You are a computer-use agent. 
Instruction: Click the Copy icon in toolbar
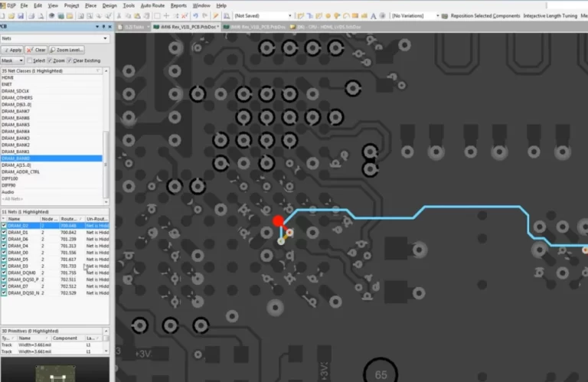click(x=129, y=16)
